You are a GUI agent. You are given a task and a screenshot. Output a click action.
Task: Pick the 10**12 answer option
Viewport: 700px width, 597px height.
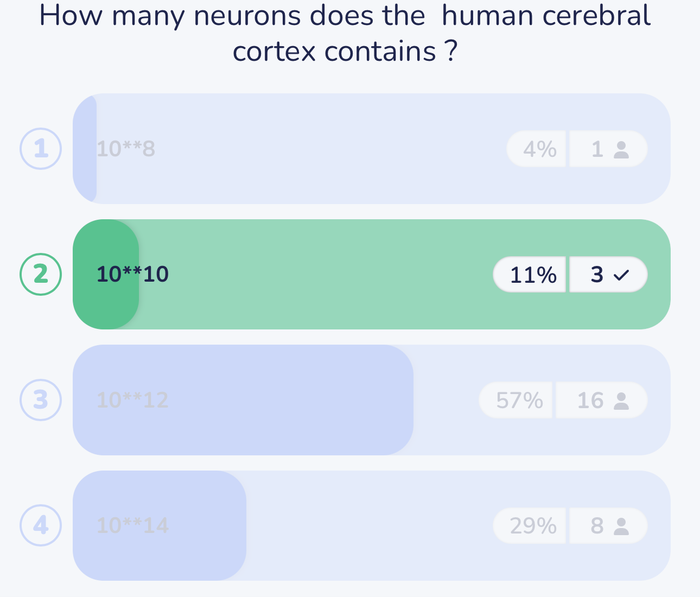pyautogui.click(x=132, y=400)
